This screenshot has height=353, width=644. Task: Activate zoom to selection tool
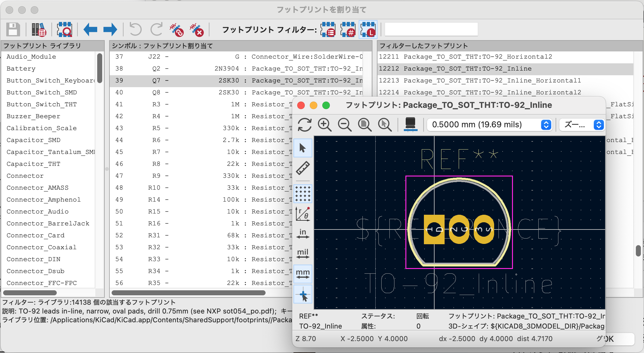[385, 125]
